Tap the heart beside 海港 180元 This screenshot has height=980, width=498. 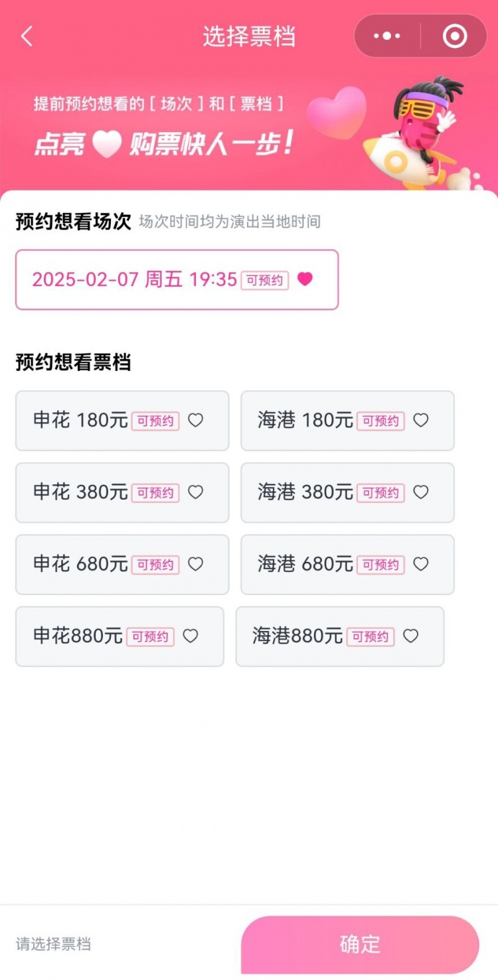coord(421,420)
